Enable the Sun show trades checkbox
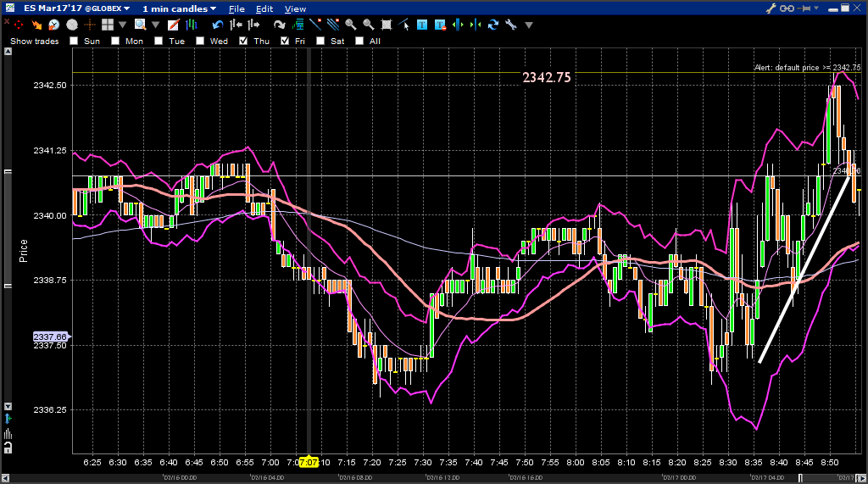868x484 pixels. 74,41
